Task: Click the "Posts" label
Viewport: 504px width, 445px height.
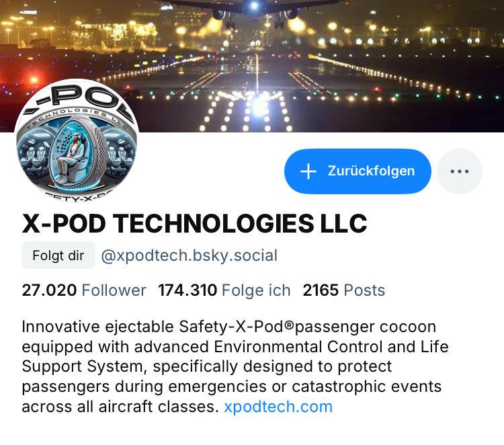Action: pos(364,290)
